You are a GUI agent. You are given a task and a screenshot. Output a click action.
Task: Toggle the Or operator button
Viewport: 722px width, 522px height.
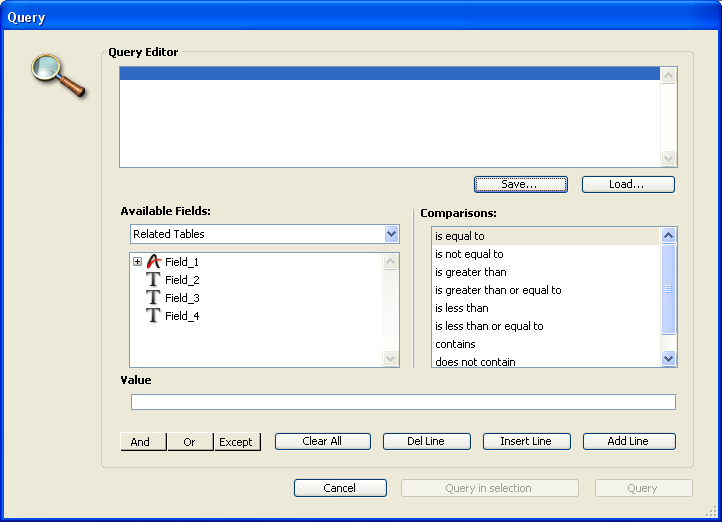189,442
